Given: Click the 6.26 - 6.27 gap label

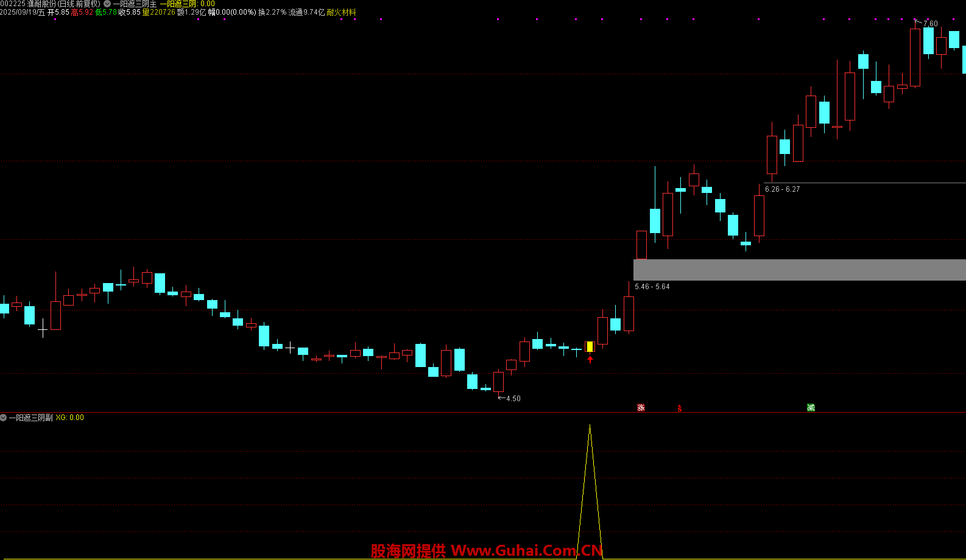Looking at the screenshot, I should click(782, 189).
